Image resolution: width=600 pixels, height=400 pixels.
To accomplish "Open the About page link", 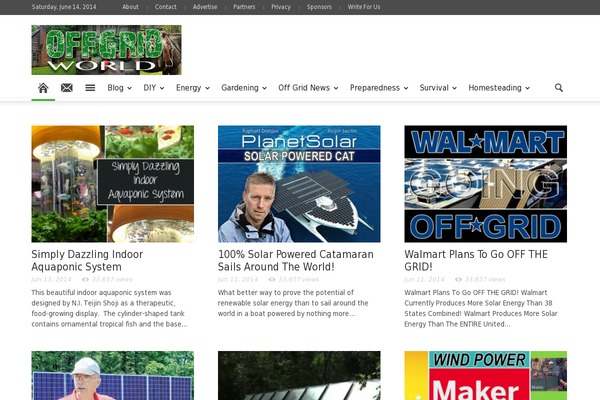I will click(x=130, y=7).
